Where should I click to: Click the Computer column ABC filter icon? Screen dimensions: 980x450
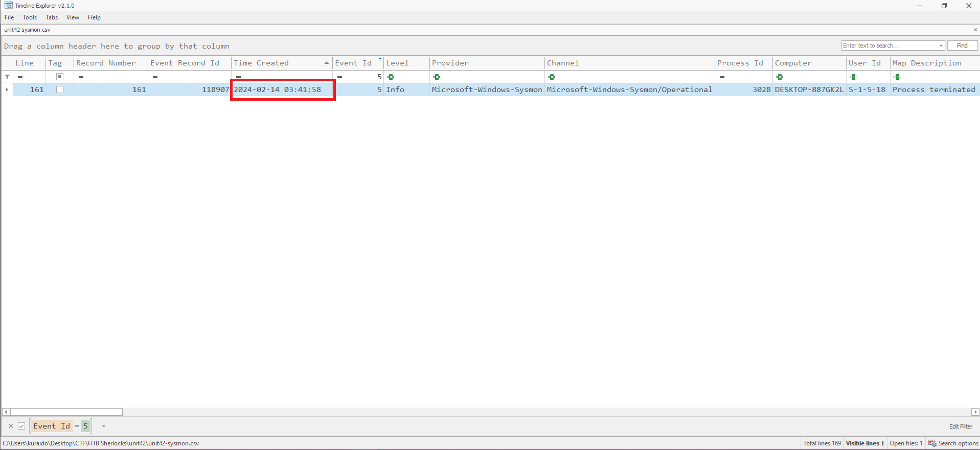coord(780,77)
